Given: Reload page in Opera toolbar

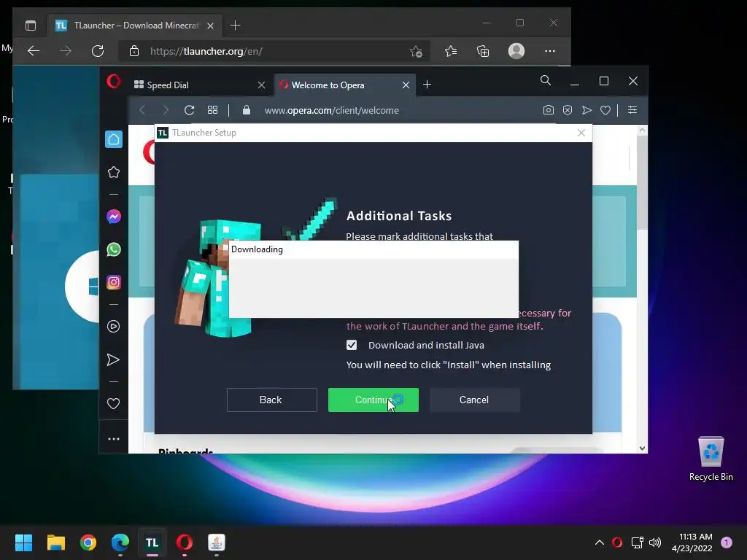Looking at the screenshot, I should pos(189,111).
